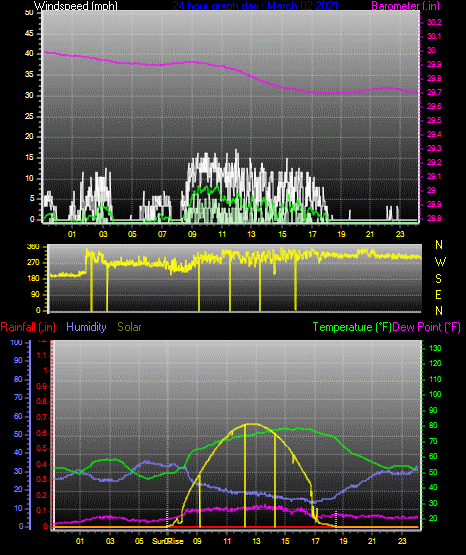This screenshot has width=466, height=555.
Task: Click hour label 19 under windspeed chart
Action: (341, 234)
